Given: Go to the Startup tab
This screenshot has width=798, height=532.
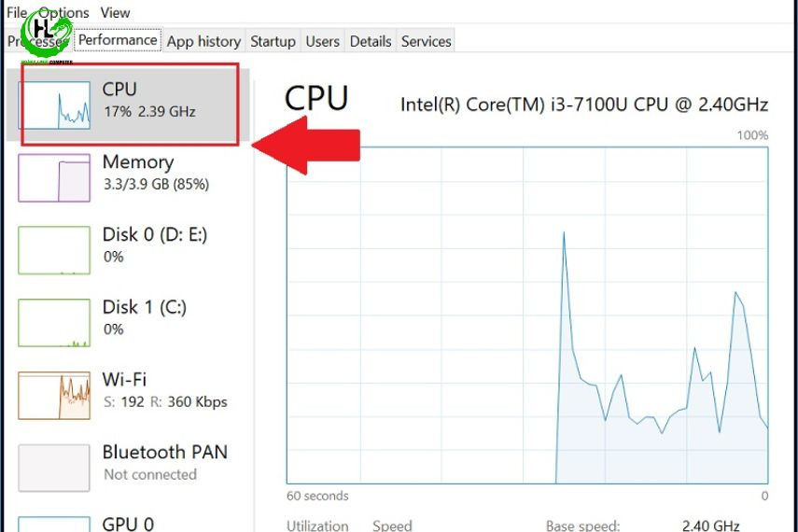Looking at the screenshot, I should 273,41.
